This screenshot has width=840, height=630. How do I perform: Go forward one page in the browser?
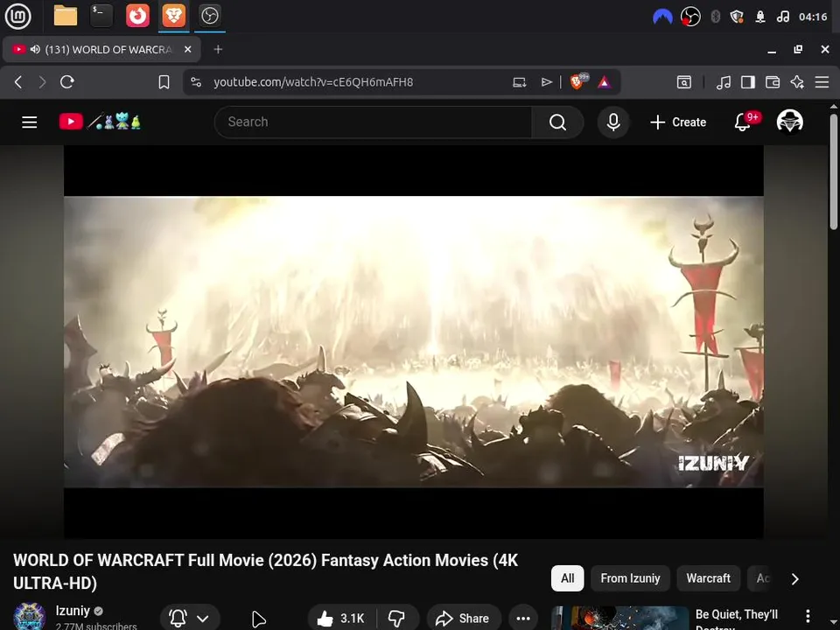click(42, 82)
